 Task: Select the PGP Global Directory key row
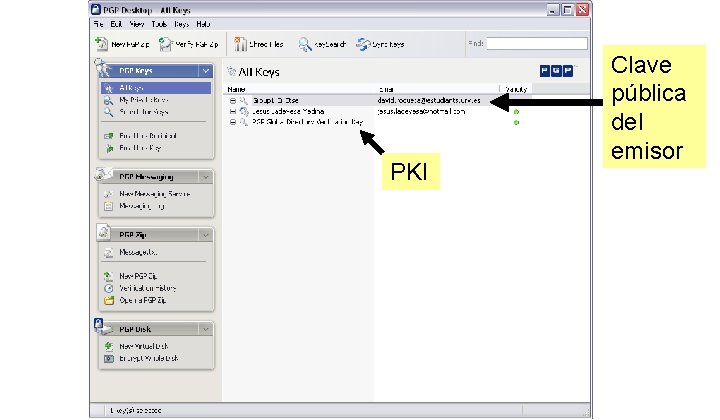point(377,122)
